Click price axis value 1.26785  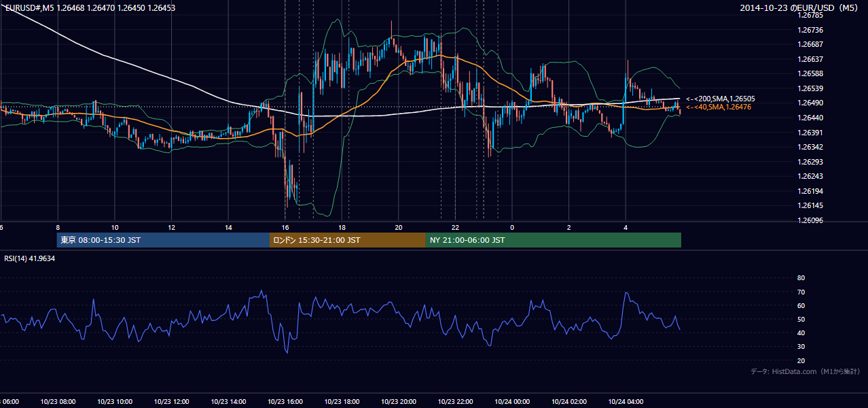[x=810, y=15]
